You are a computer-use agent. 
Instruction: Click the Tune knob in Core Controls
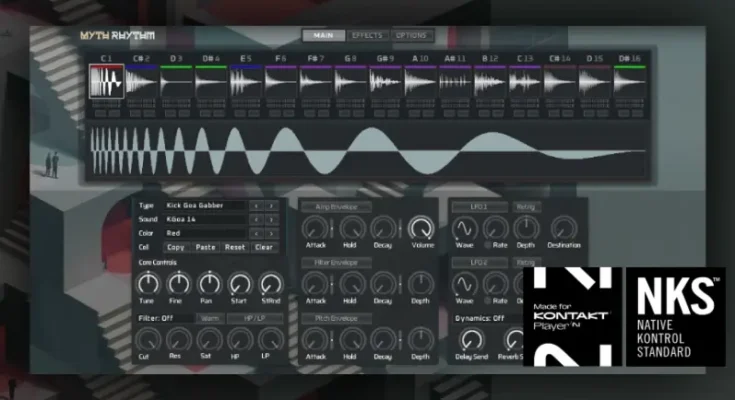(x=148, y=284)
